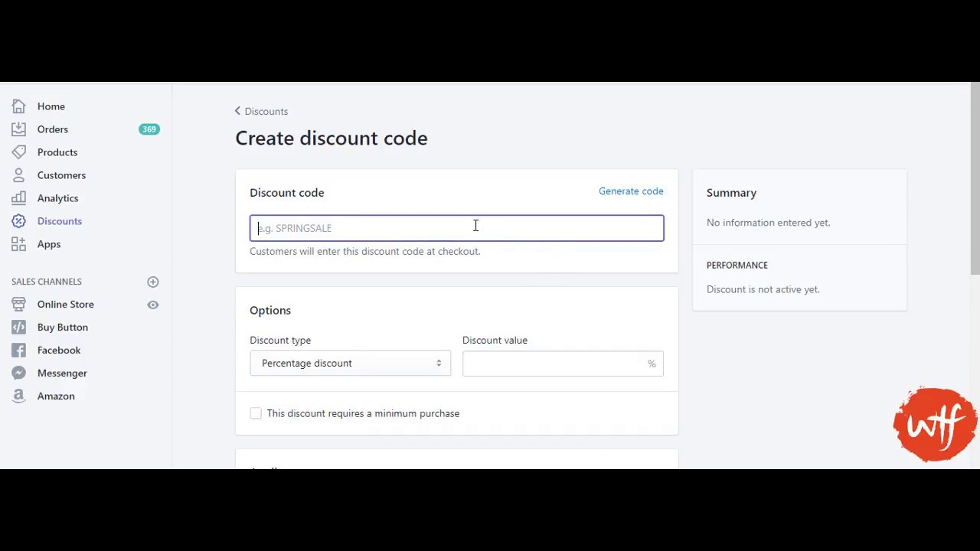Screen dimensions: 980x551
Task: Click the Products tag icon
Action: (x=19, y=152)
